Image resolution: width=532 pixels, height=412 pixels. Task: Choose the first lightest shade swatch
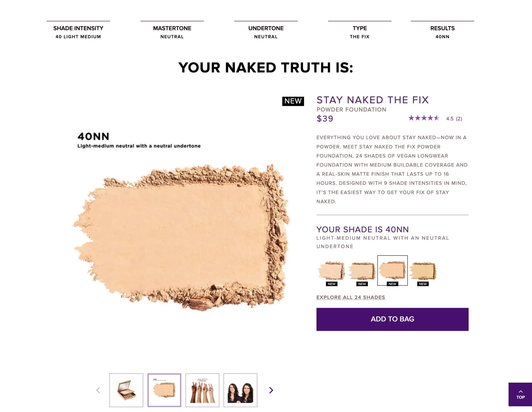tap(332, 271)
